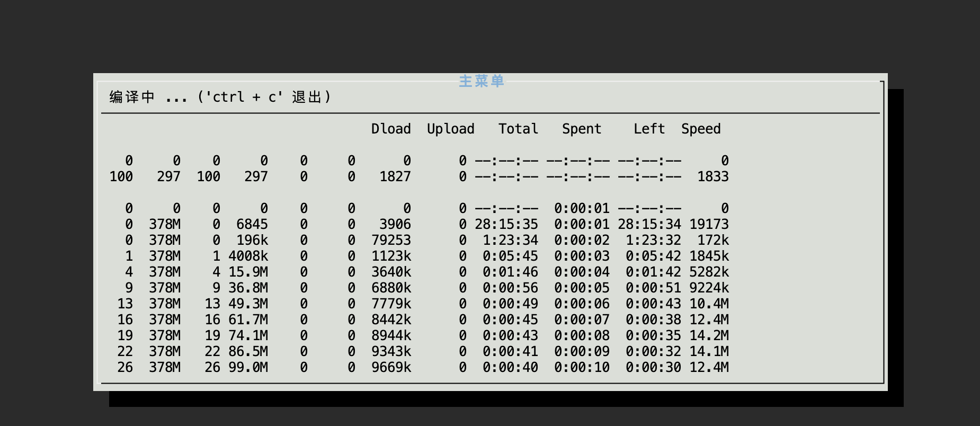Click the 196k received value
The width and height of the screenshot is (980, 426).
point(252,240)
